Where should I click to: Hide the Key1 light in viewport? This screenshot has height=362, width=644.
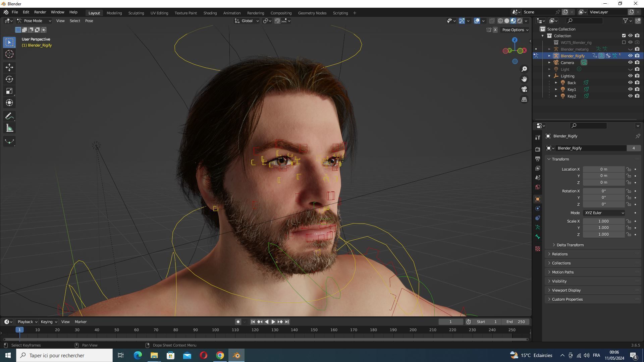pos(630,89)
